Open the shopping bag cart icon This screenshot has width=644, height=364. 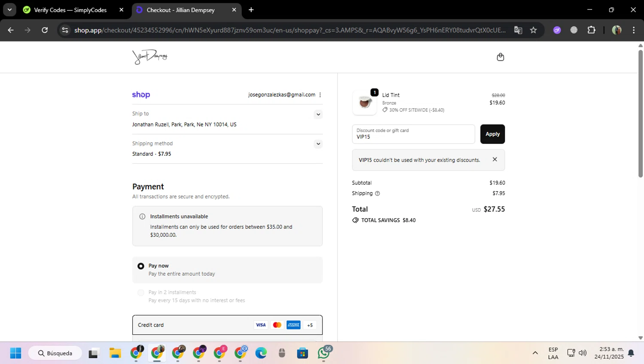(500, 57)
